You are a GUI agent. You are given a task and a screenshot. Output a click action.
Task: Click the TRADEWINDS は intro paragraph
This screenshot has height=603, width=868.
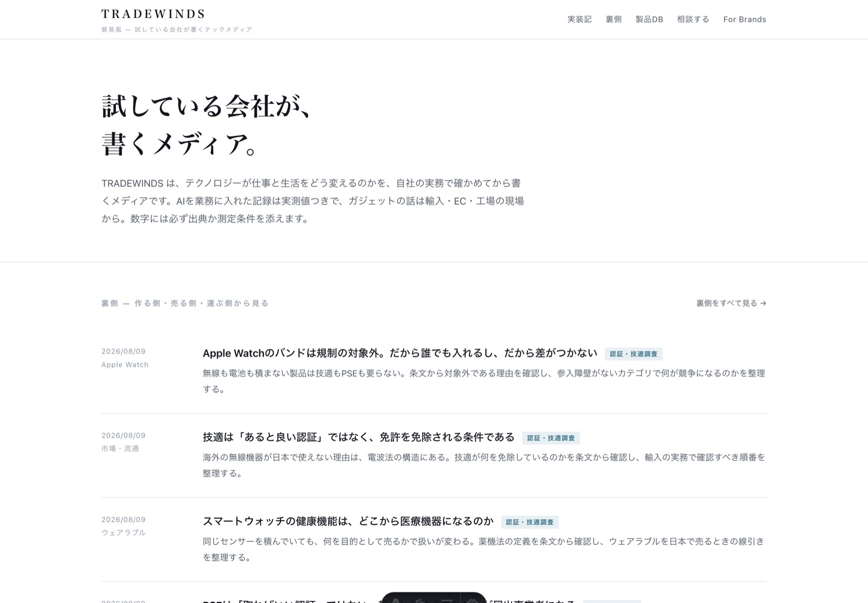(x=313, y=201)
